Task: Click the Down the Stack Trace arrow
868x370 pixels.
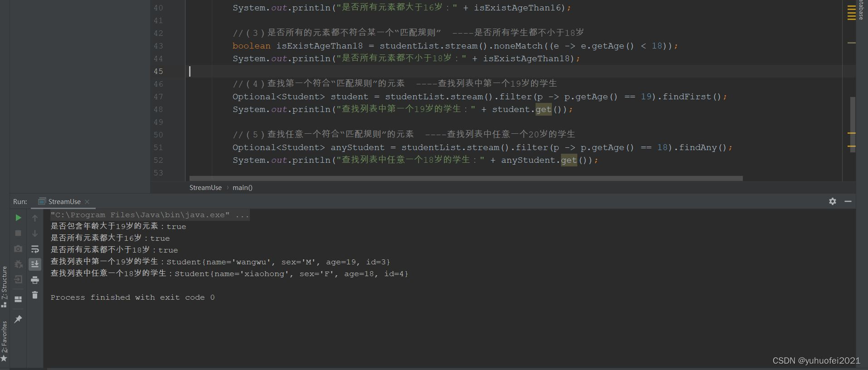Action: [35, 234]
